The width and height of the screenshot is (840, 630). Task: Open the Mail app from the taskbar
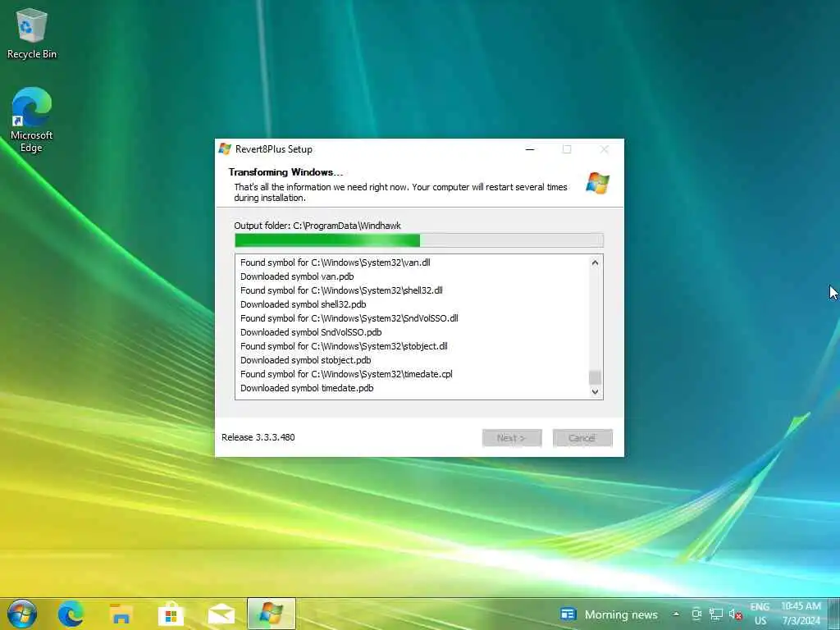coord(221,614)
